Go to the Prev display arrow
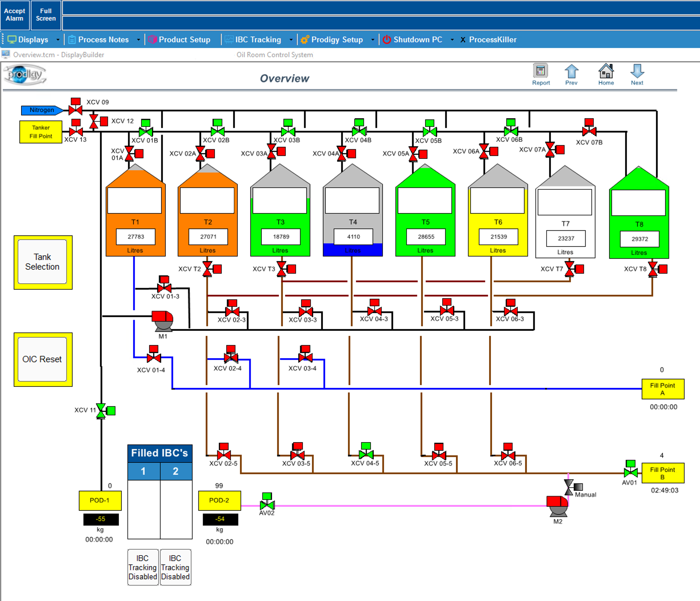 [x=571, y=74]
